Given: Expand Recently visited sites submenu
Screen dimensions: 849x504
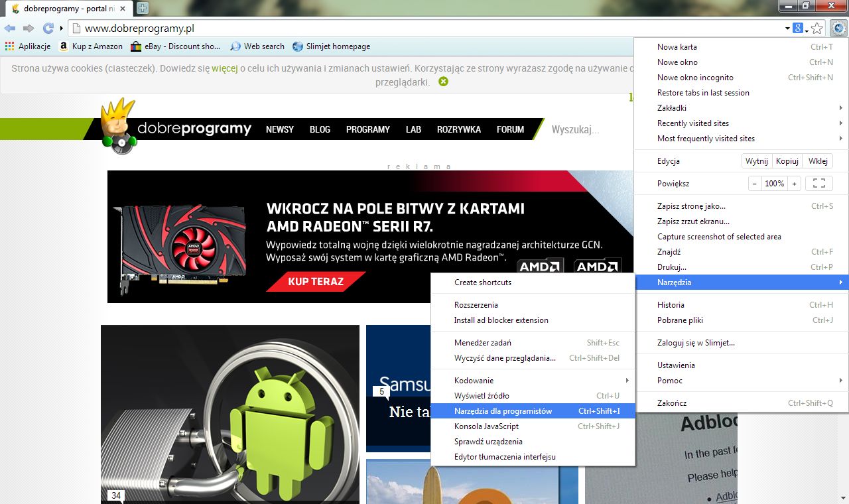Looking at the screenshot, I should coord(740,123).
